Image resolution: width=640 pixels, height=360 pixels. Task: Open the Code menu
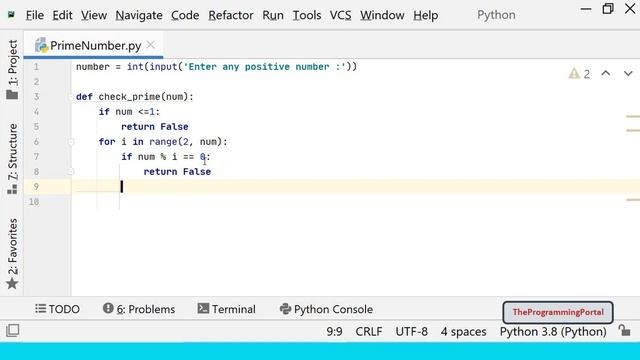pyautogui.click(x=185, y=15)
